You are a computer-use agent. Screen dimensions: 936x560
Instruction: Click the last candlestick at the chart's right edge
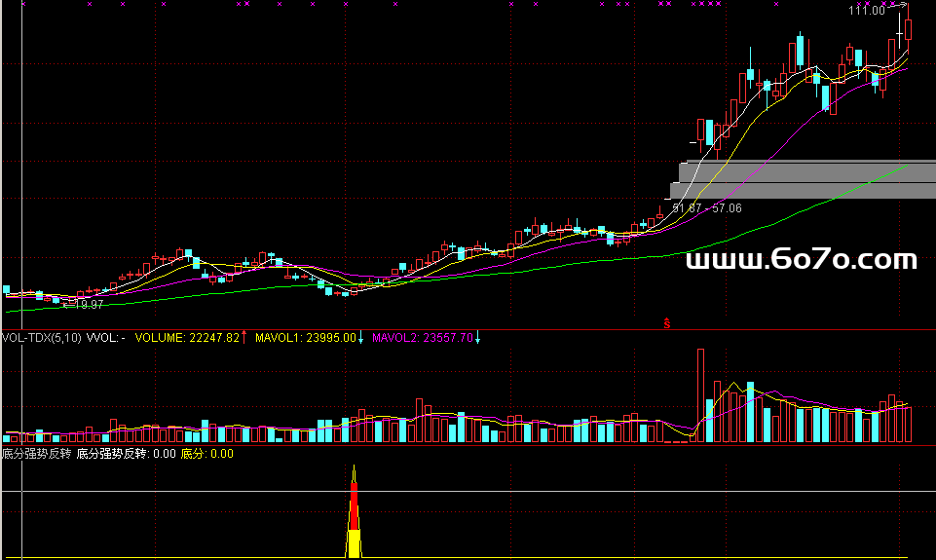coord(909,29)
